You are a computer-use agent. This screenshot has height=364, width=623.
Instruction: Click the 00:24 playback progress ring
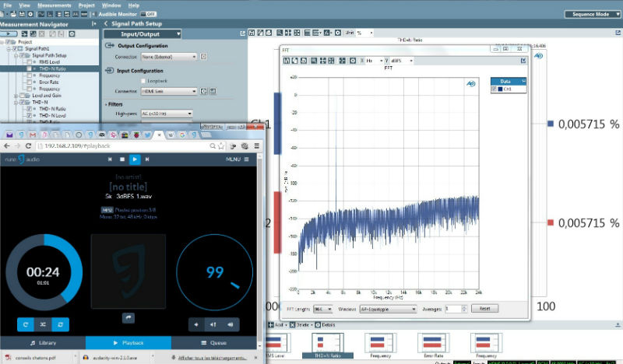44,272
